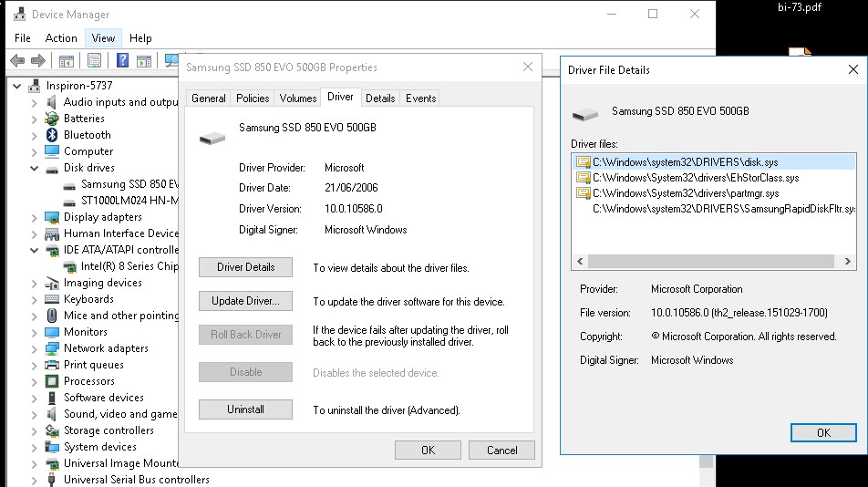
Task: Click the Show/Hide Action Pane toolbar icon
Action: pos(144,61)
